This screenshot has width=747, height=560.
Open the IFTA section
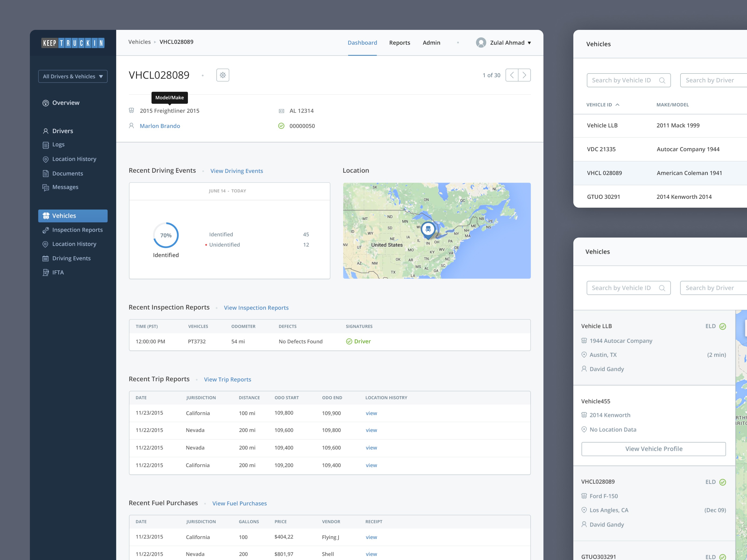coord(58,272)
